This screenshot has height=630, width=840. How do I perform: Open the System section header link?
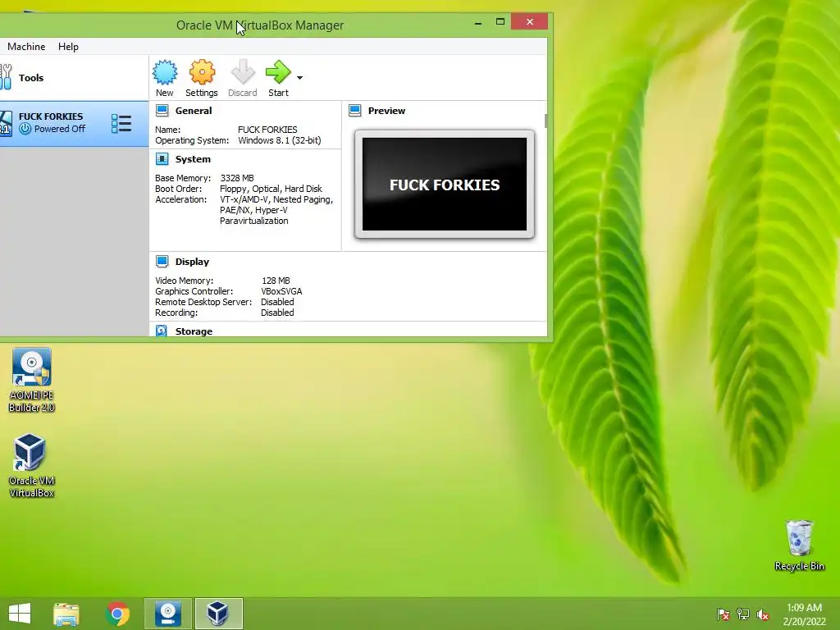[193, 159]
